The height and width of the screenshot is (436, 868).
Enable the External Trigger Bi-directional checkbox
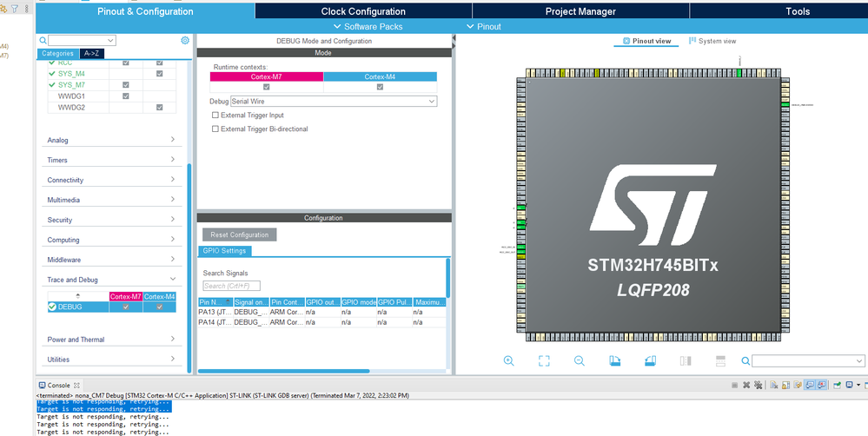(x=215, y=129)
